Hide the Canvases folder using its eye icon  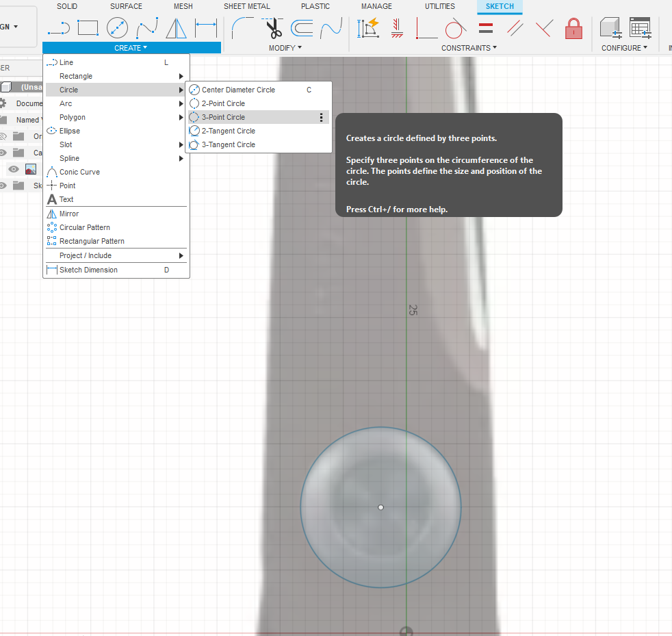point(3,153)
